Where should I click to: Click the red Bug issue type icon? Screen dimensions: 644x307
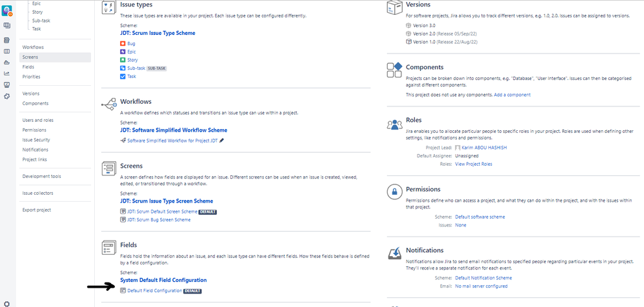pyautogui.click(x=123, y=43)
